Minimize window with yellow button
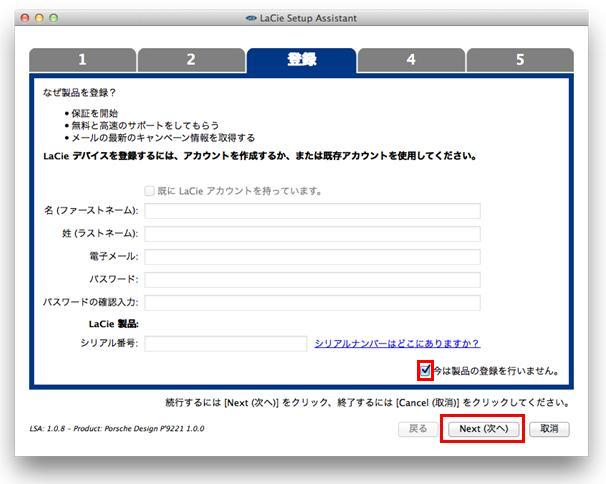The height and width of the screenshot is (484, 606). [x=39, y=18]
